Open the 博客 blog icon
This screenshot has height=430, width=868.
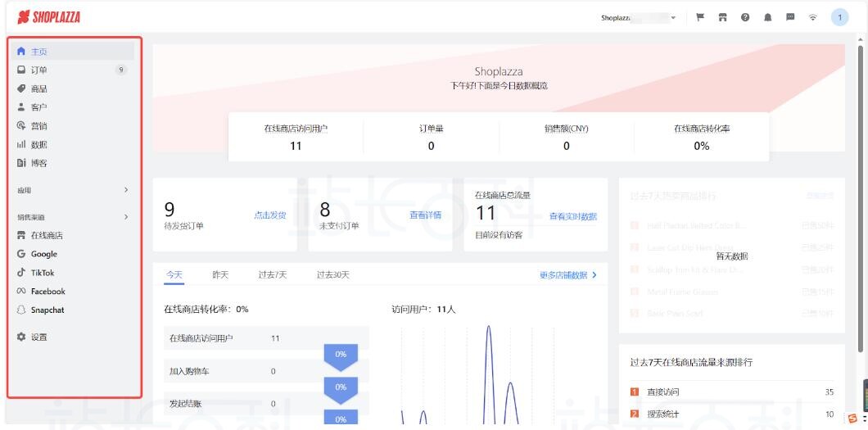coord(21,163)
